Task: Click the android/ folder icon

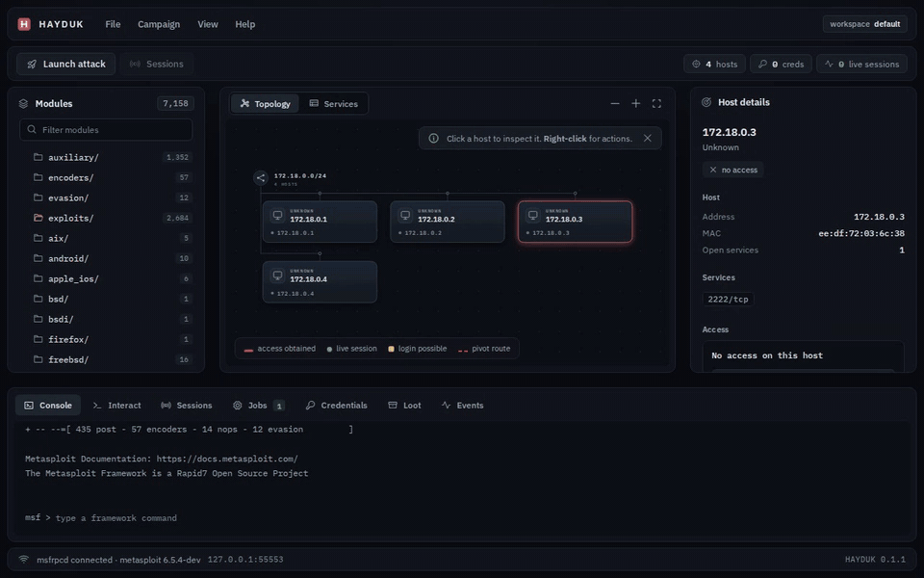Action: coord(38,258)
